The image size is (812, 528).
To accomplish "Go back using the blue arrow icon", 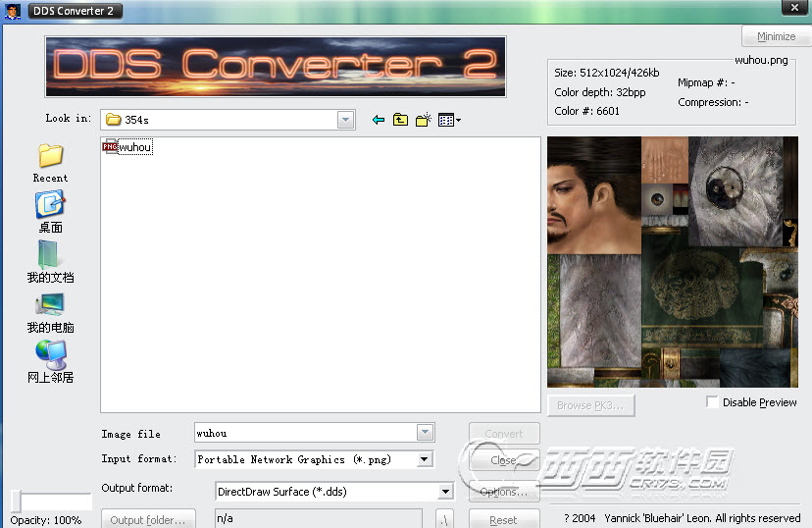I will point(379,120).
